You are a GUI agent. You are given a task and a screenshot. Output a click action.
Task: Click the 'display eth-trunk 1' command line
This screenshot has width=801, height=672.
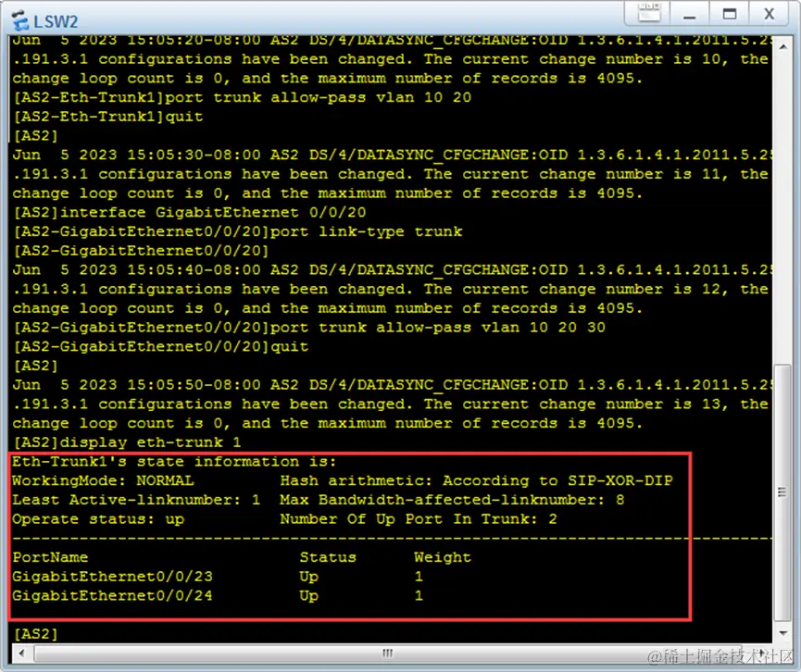(x=127, y=442)
